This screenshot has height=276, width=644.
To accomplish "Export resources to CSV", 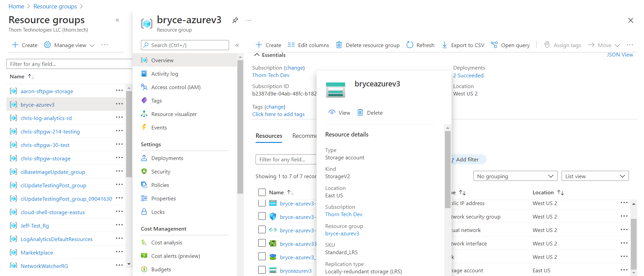I will point(463,45).
